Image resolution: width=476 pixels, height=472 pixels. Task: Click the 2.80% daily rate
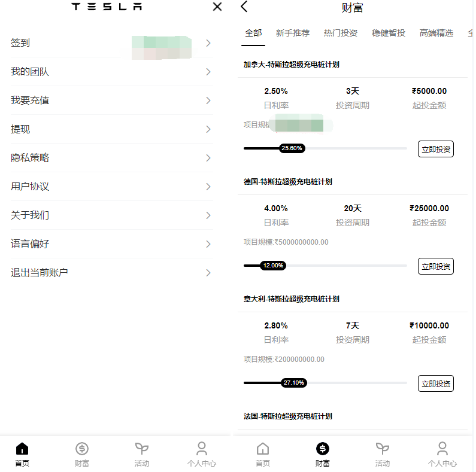pyautogui.click(x=275, y=325)
